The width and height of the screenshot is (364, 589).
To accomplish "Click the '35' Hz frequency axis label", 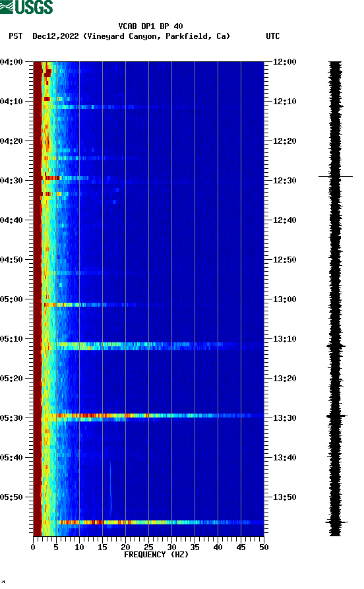I will pyautogui.click(x=195, y=547).
